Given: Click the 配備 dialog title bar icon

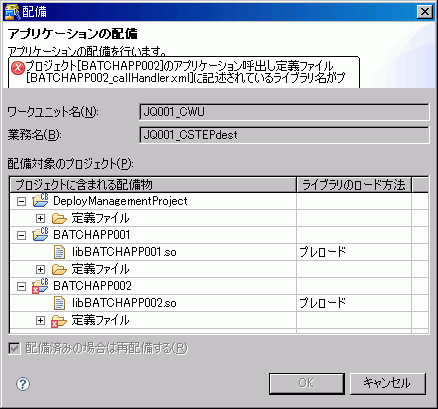Looking at the screenshot, I should [12, 12].
